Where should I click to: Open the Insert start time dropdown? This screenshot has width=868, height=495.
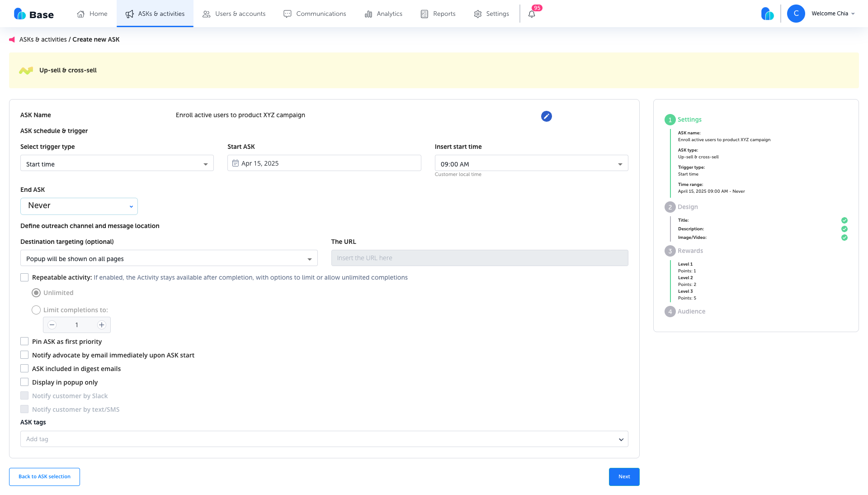pyautogui.click(x=532, y=163)
